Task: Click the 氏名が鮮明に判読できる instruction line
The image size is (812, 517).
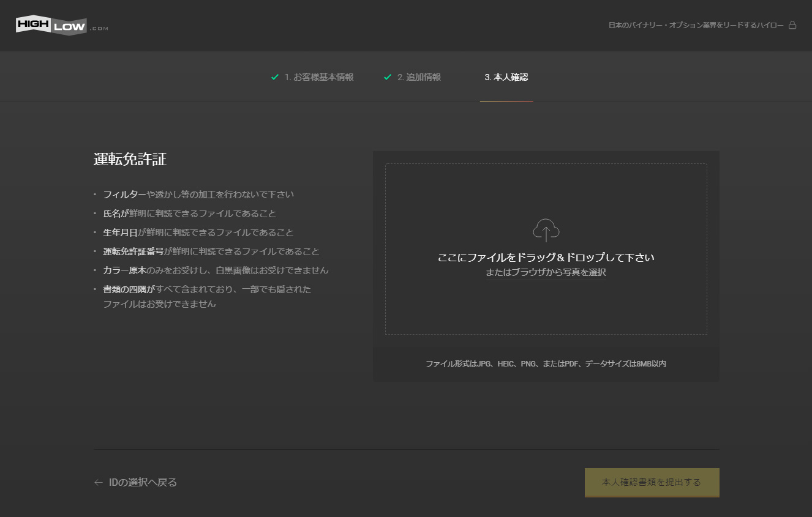Action: (190, 214)
